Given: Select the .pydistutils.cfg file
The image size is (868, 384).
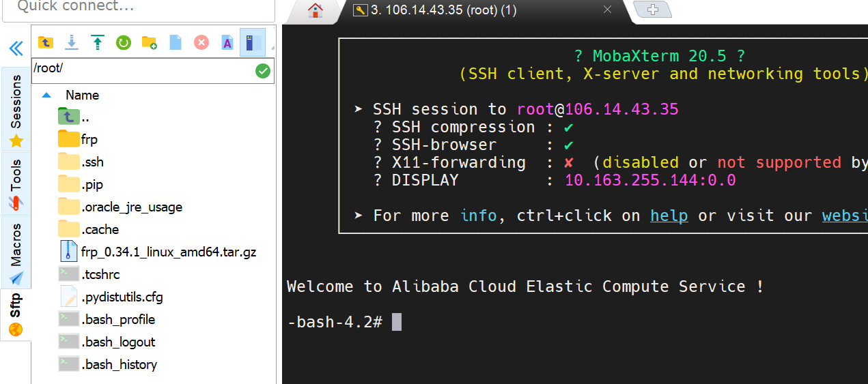Looking at the screenshot, I should (x=111, y=297).
